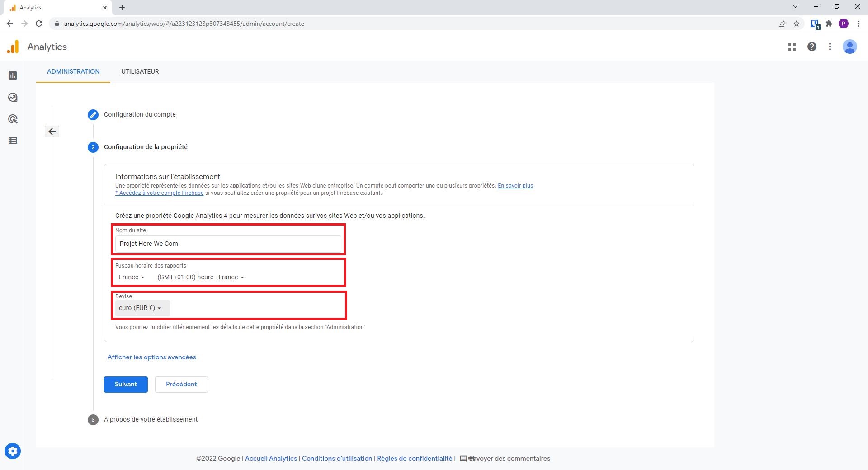Open the Accueil Analytics footer link

point(271,458)
